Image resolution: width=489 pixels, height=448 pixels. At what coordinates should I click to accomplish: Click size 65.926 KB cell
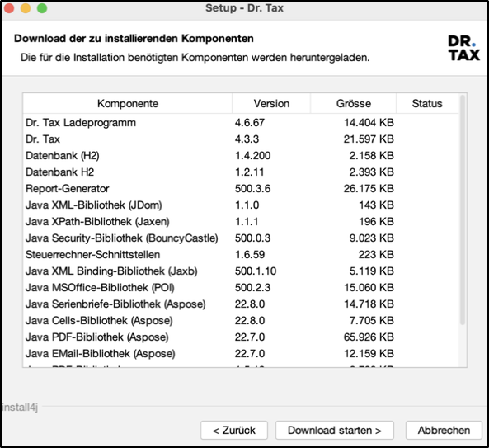point(369,337)
